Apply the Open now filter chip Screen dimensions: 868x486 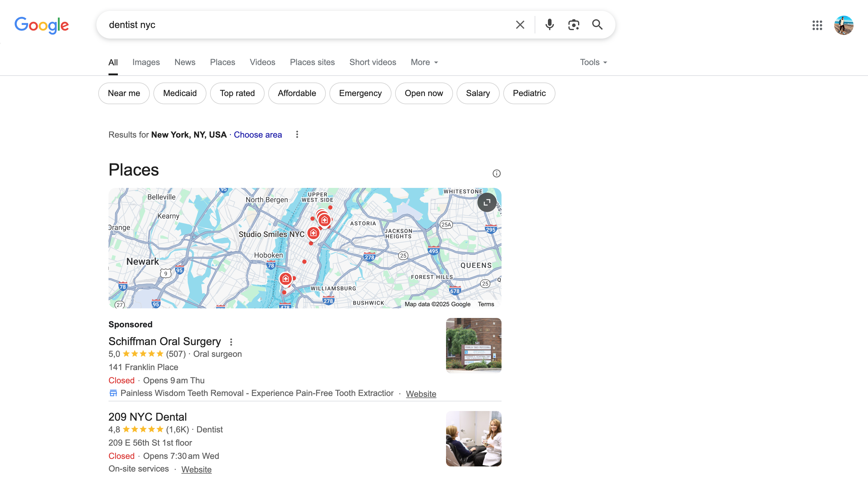click(424, 93)
